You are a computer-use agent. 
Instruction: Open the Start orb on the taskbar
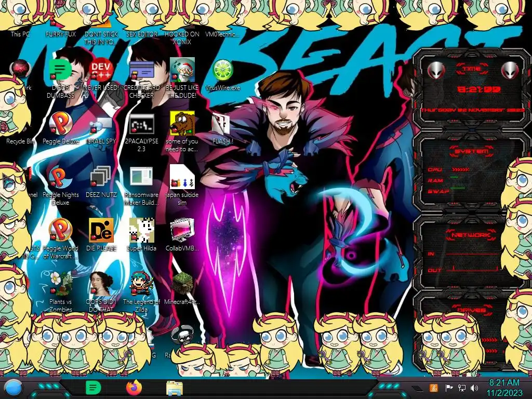click(x=14, y=388)
